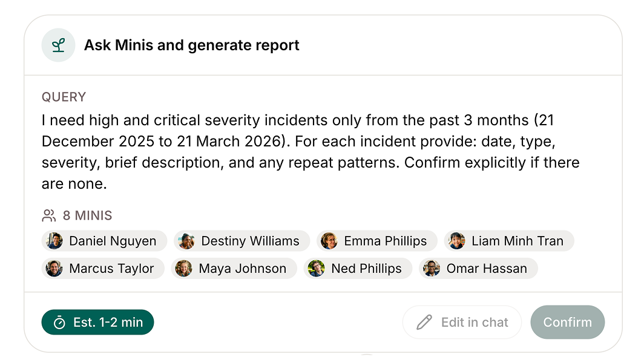
Task: Click the stopwatch icon in estimate badge
Action: (x=59, y=322)
